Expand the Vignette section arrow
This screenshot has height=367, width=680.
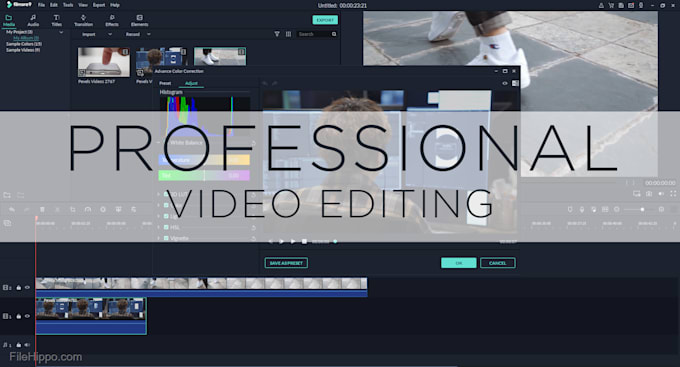coord(159,238)
